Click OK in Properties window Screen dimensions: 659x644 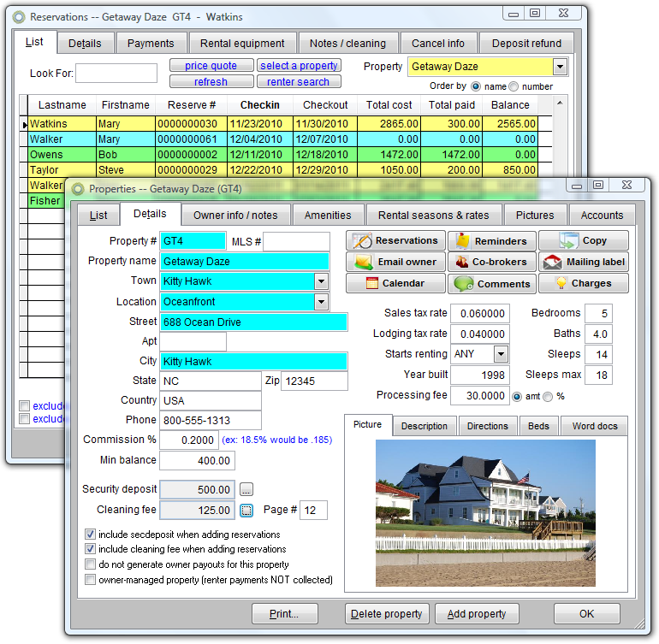click(587, 614)
